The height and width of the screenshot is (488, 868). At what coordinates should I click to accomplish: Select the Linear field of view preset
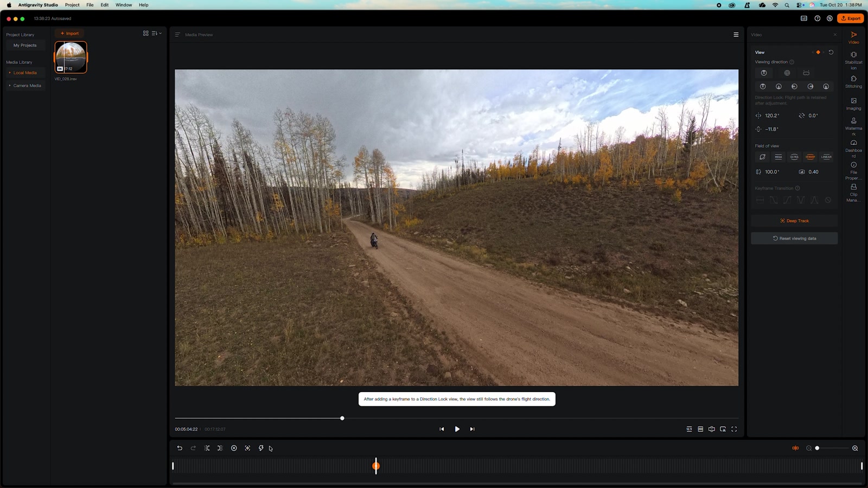coord(826,157)
